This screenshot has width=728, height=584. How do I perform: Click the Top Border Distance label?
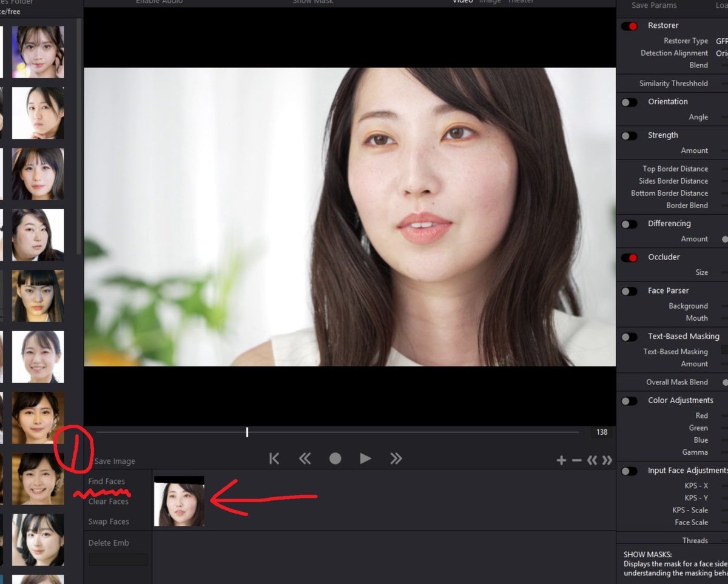(x=675, y=169)
